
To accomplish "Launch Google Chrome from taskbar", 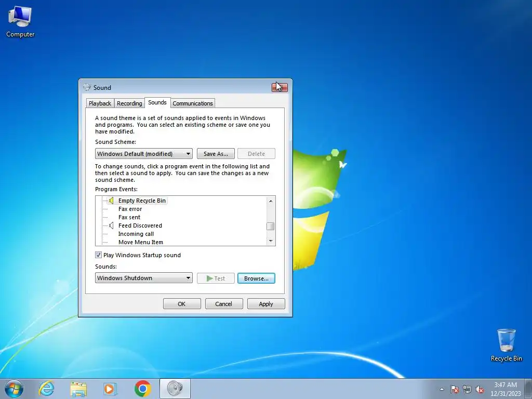I will [143, 389].
